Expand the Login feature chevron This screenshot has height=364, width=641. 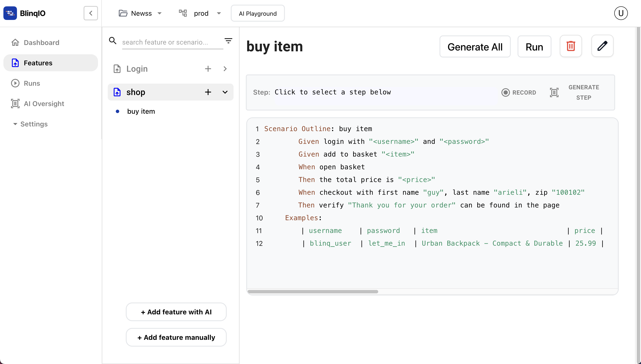[225, 69]
